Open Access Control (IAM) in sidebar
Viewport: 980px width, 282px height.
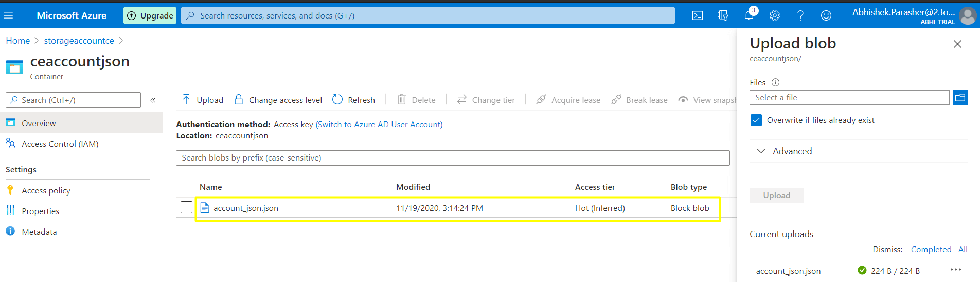[x=60, y=144]
